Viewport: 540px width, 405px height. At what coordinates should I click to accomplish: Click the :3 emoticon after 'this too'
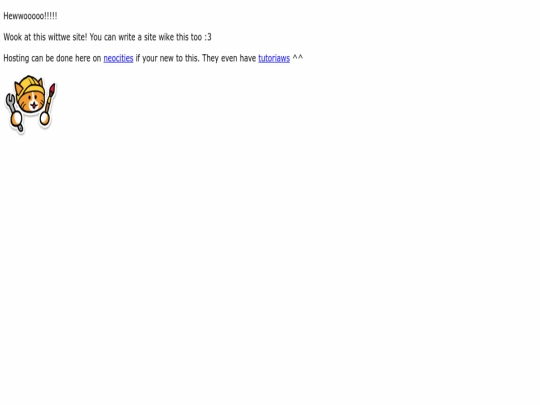click(x=208, y=37)
